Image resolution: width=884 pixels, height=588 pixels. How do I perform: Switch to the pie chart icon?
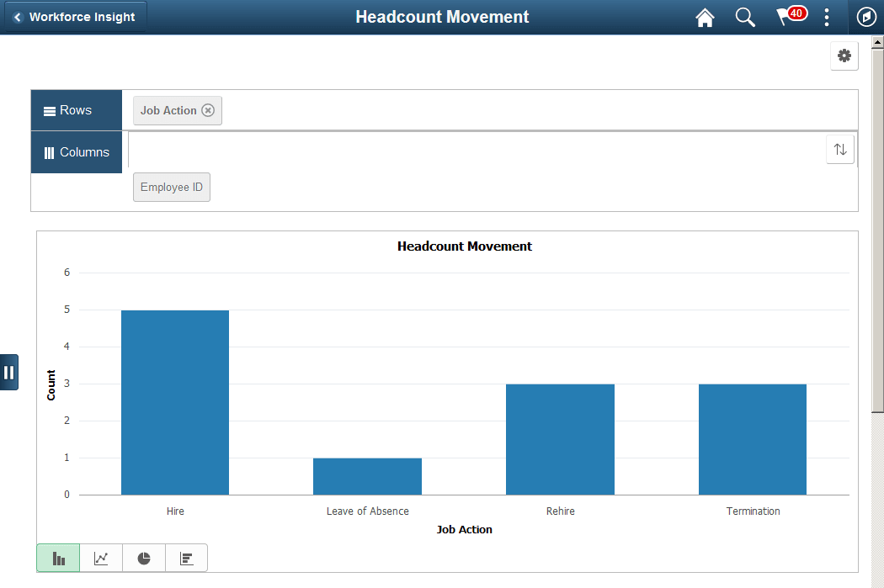click(143, 558)
